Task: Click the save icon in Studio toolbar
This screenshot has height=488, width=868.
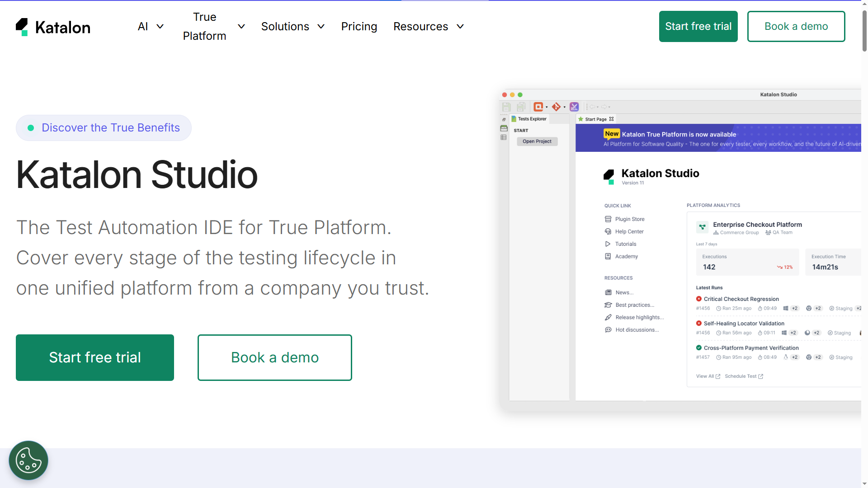Action: [x=506, y=107]
